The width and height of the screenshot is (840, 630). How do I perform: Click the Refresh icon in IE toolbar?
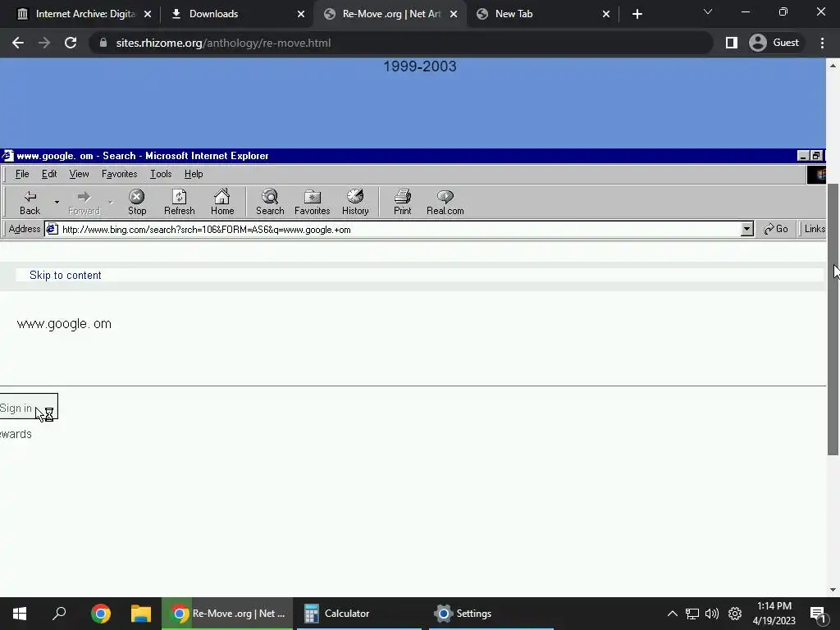click(180, 202)
